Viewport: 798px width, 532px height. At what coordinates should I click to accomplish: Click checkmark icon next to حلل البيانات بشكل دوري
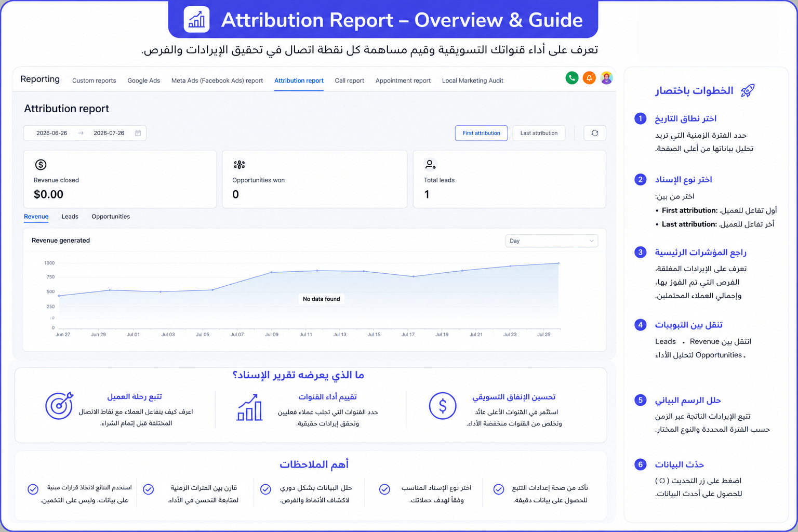click(x=265, y=489)
